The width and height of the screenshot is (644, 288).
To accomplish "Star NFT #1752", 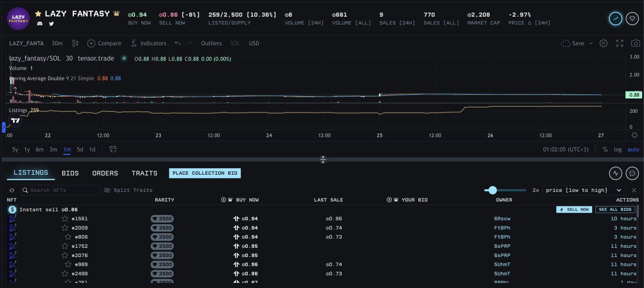I will (x=65, y=246).
